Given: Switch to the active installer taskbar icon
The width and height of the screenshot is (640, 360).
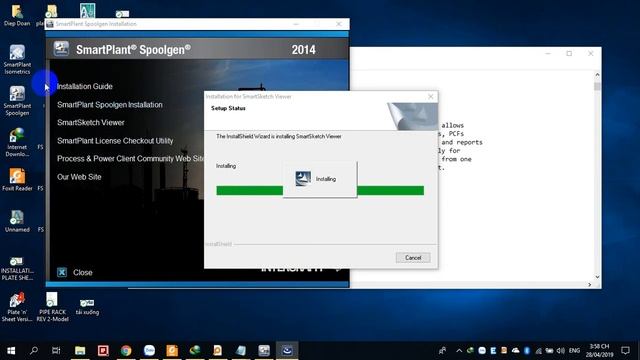Looking at the screenshot, I should tap(287, 351).
